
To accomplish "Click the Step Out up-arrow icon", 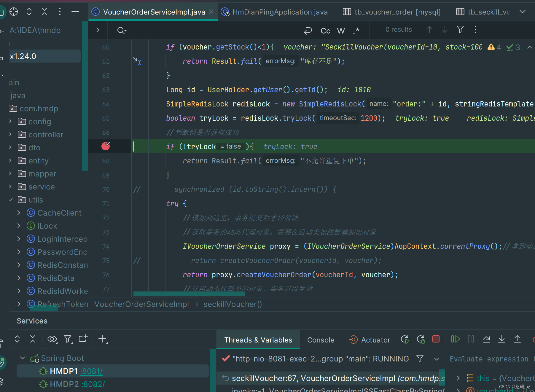I will tap(517, 339).
